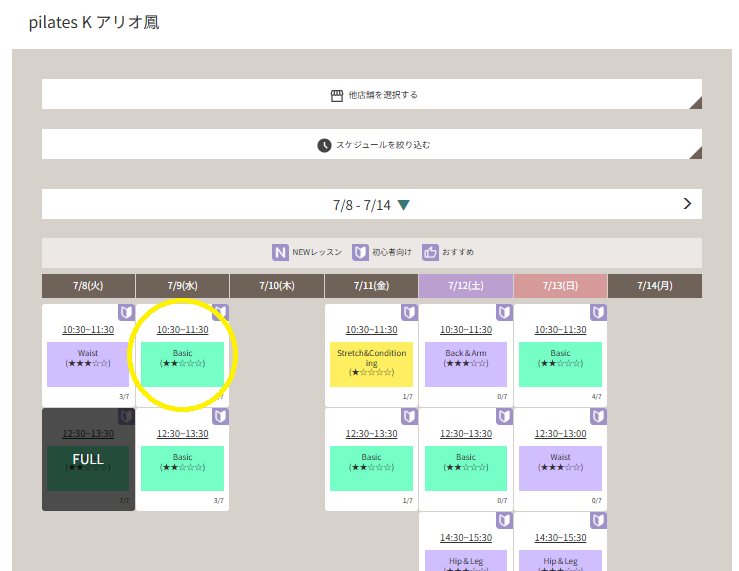Screen dimensions: 739x571
Task: Click the store icon beside 他店舗を選択する
Action: (x=337, y=95)
